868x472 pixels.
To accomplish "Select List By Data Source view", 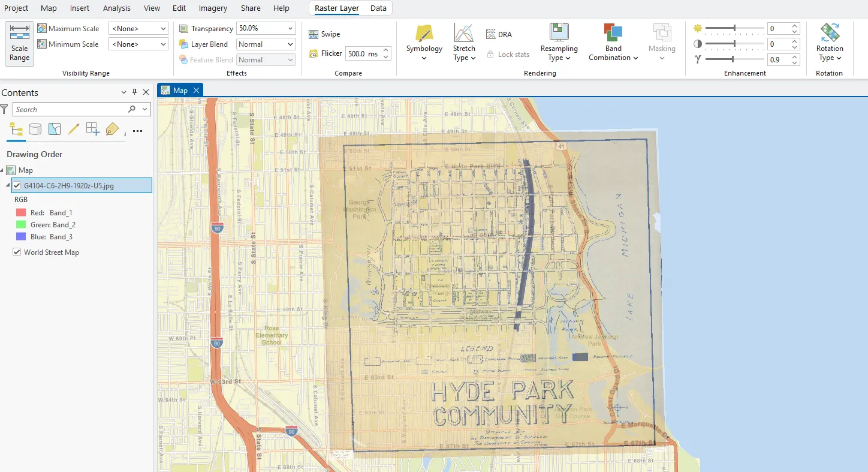I will coord(35,129).
